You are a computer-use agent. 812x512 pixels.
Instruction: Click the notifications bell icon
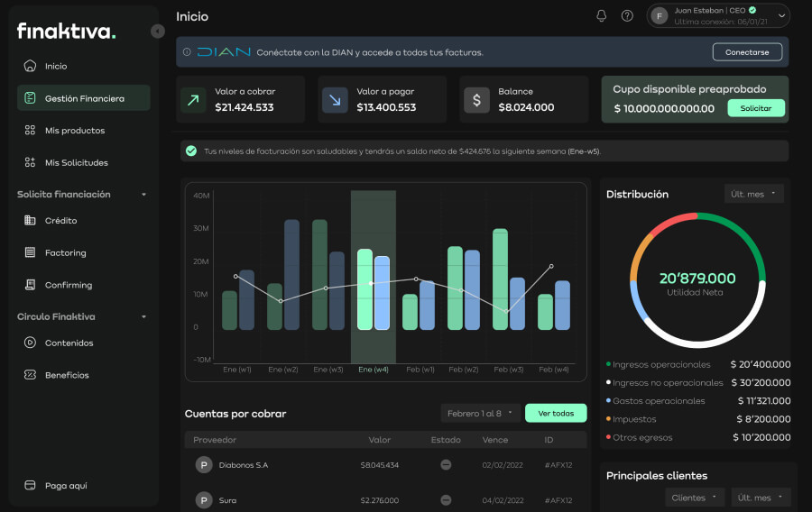(602, 16)
